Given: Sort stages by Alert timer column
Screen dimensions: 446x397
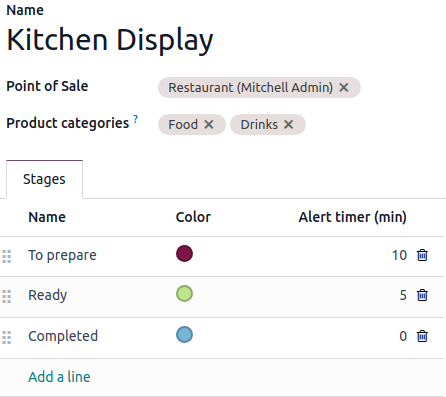Looking at the screenshot, I should point(352,217).
